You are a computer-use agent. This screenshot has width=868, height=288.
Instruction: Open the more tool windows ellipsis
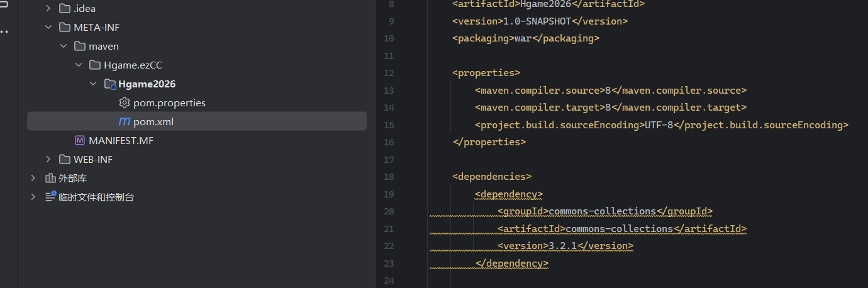pyautogui.click(x=5, y=31)
